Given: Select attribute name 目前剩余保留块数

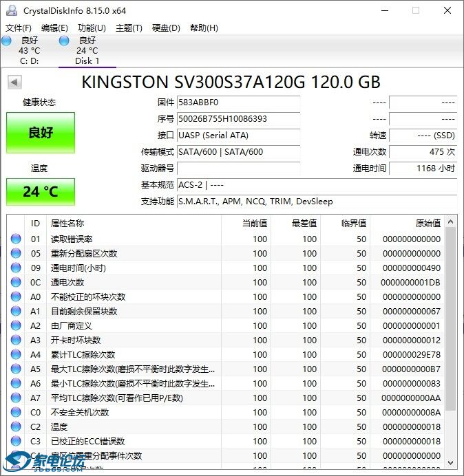Looking at the screenshot, I should 84,311.
